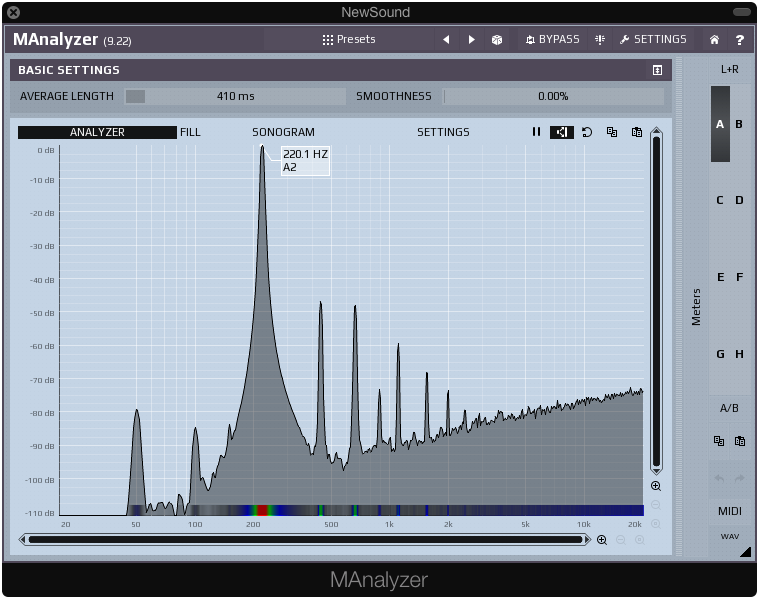This screenshot has width=759, height=599.
Task: Click the MAnalyzer plugin title
Action: (55, 39)
